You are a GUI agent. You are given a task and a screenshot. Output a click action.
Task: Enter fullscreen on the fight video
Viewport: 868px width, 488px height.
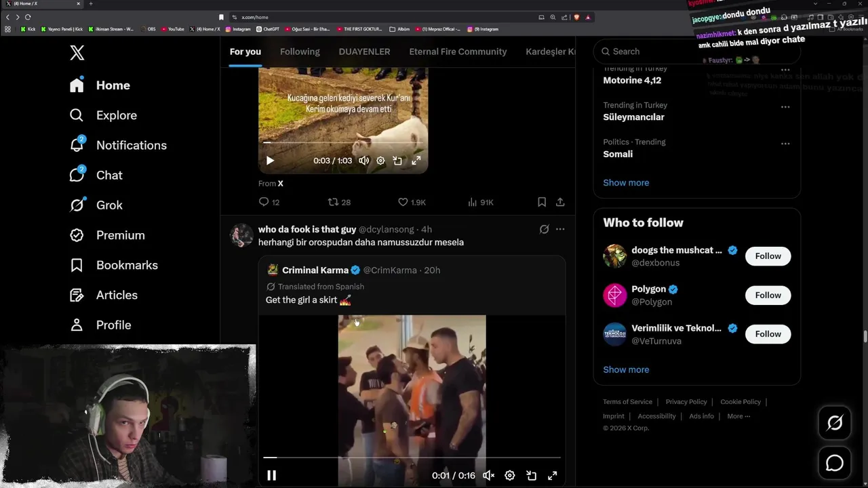pyautogui.click(x=553, y=476)
